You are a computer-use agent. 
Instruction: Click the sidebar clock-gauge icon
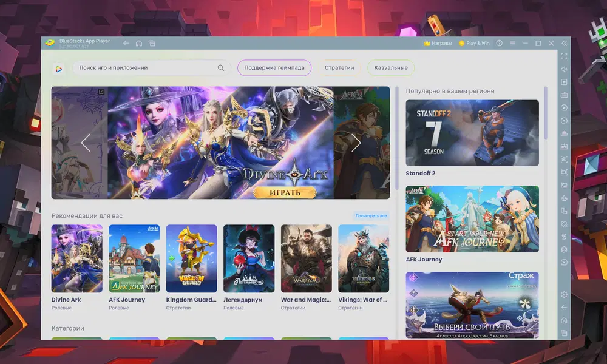[x=564, y=262]
